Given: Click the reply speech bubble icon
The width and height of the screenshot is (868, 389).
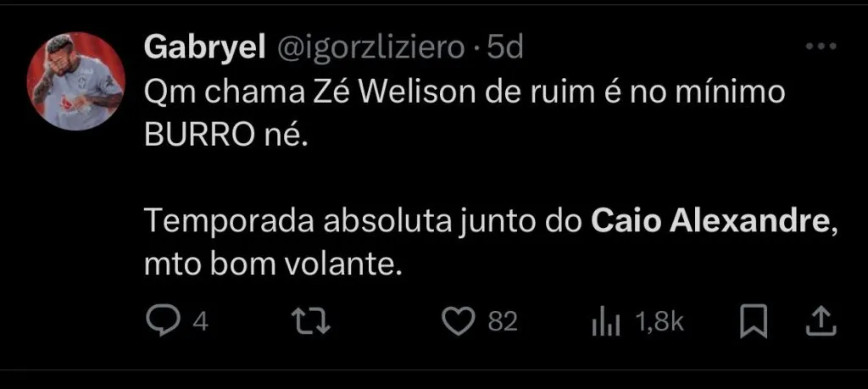Looking at the screenshot, I should tap(161, 322).
